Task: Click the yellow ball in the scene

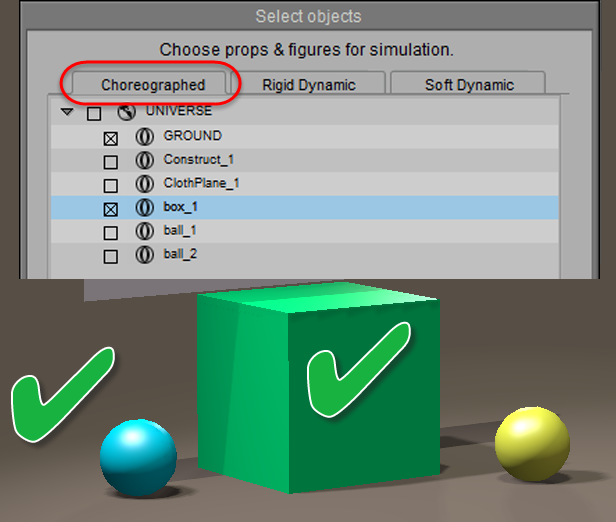Action: click(532, 444)
